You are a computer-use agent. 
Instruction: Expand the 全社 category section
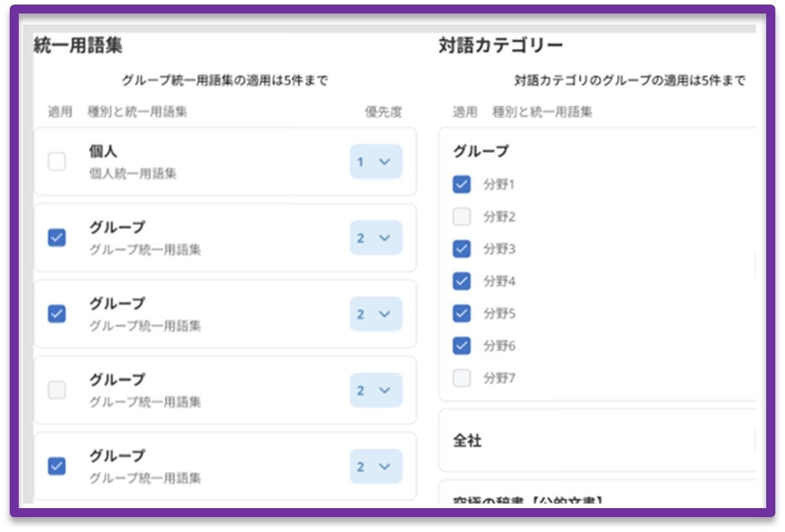(597, 441)
